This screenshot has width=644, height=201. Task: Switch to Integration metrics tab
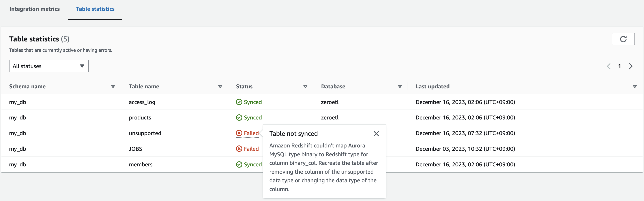tap(34, 9)
